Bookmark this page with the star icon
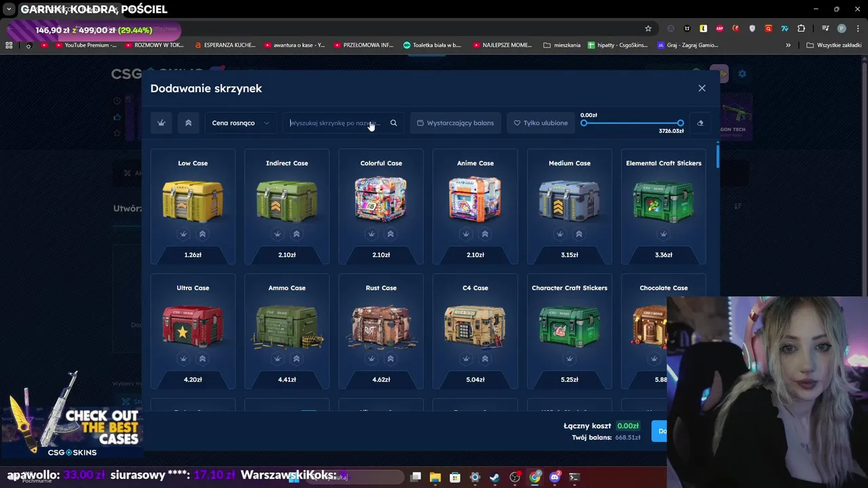This screenshot has height=488, width=868. point(648,28)
